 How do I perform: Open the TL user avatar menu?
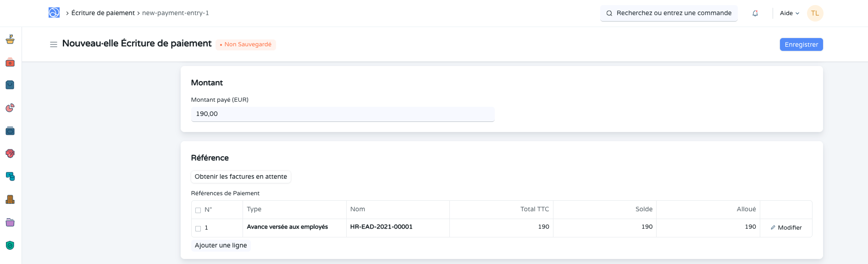pyautogui.click(x=815, y=13)
